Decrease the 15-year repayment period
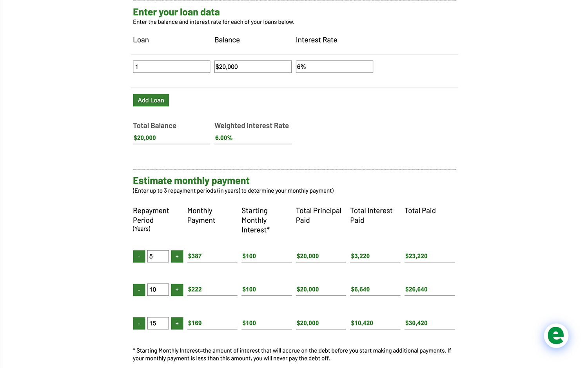 [139, 323]
